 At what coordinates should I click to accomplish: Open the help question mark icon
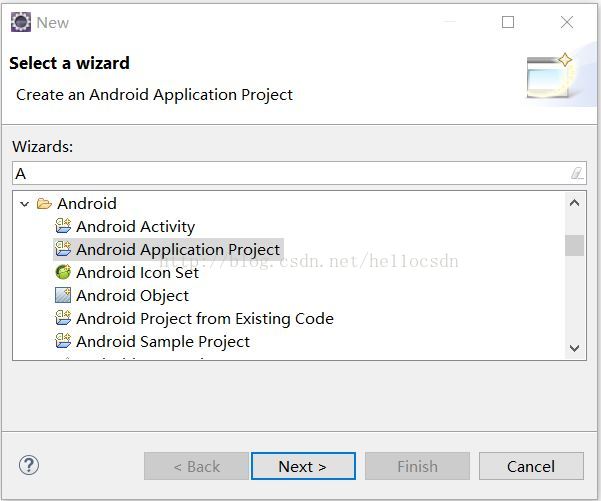pos(29,465)
